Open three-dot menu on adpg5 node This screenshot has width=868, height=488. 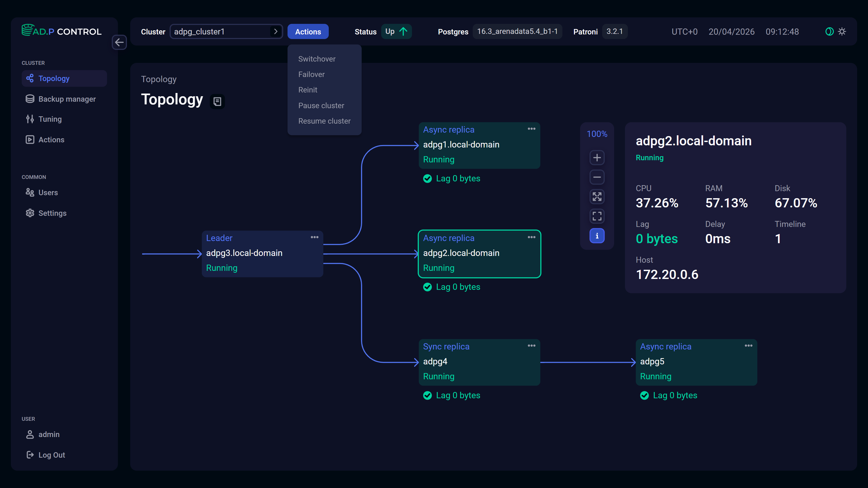click(x=748, y=346)
